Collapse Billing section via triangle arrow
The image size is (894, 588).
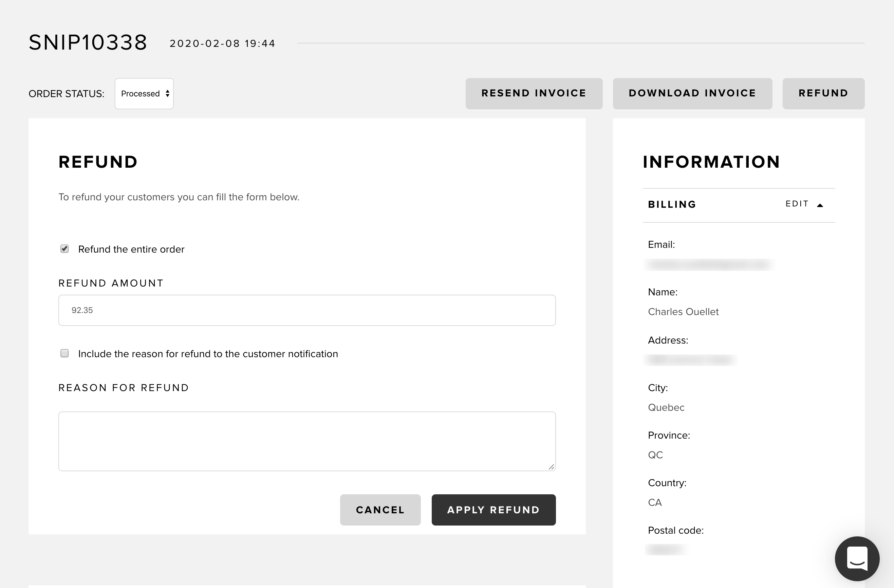(x=820, y=205)
